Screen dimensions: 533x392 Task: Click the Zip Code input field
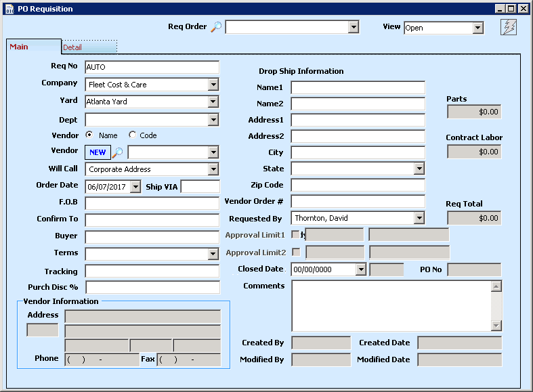coord(358,185)
